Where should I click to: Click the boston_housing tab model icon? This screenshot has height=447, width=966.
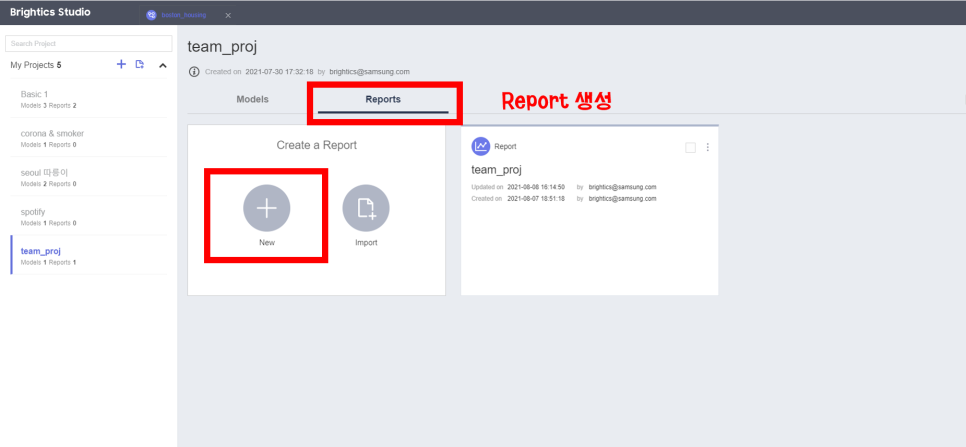coord(152,15)
